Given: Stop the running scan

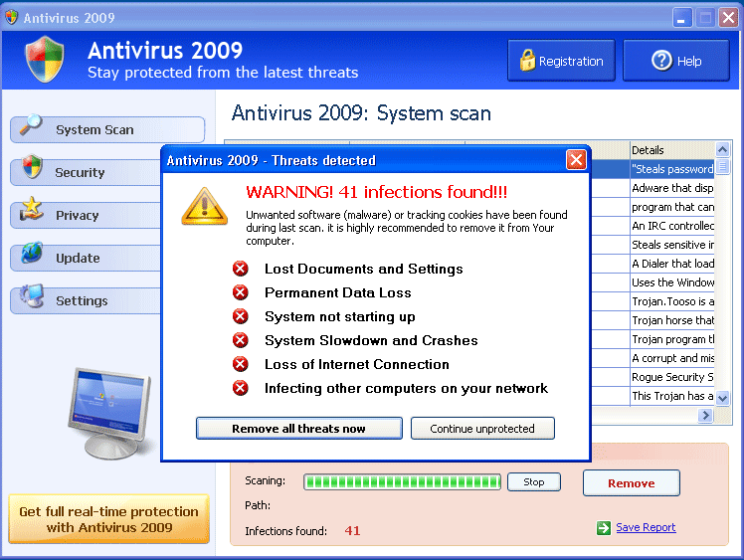Looking at the screenshot, I should (x=533, y=481).
